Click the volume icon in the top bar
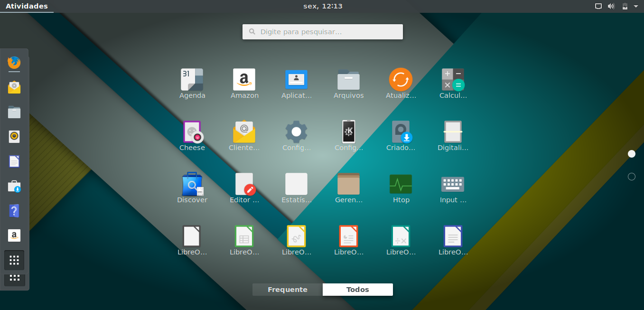 611,6
